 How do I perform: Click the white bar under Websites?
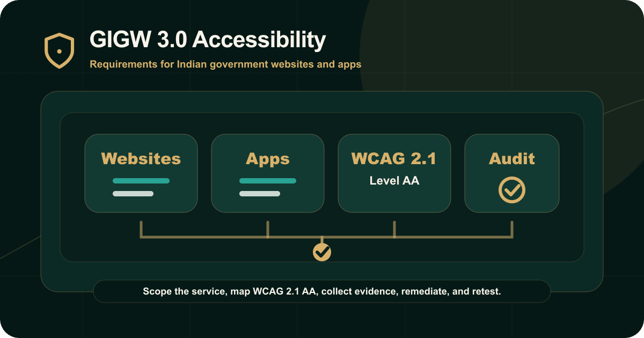133,194
